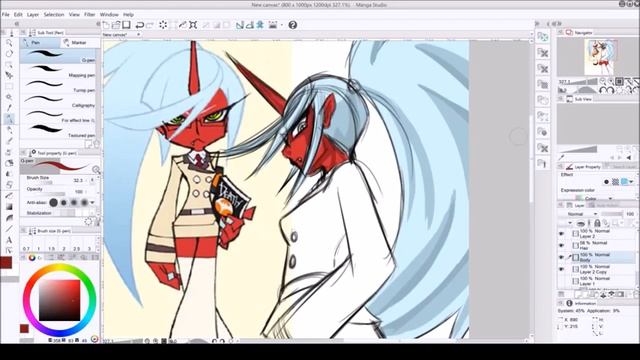This screenshot has height=360, width=640.
Task: Open the Help menu
Action: pos(128,15)
